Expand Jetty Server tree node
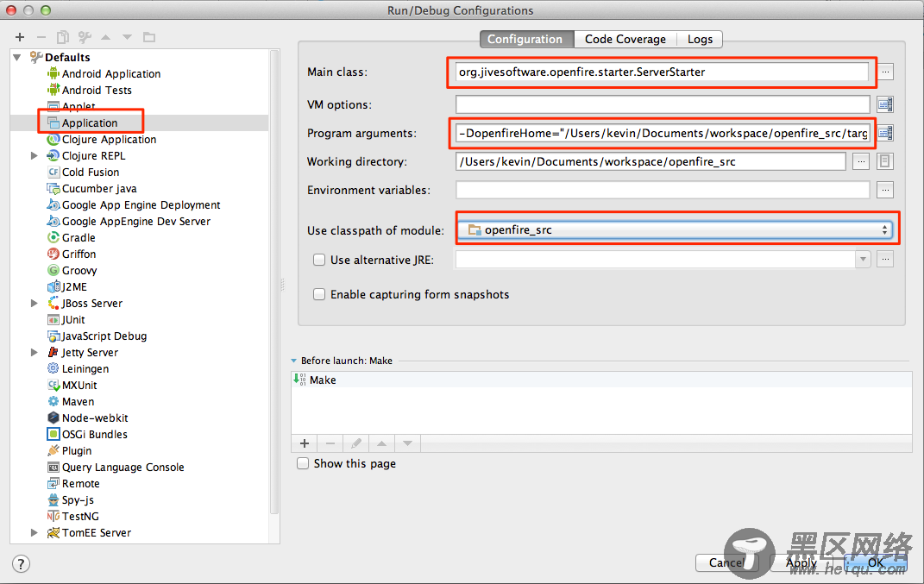This screenshot has width=924, height=584. point(35,353)
